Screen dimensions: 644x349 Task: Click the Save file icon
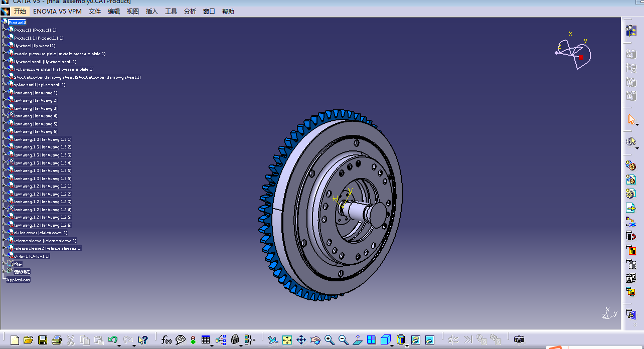pyautogui.click(x=43, y=340)
